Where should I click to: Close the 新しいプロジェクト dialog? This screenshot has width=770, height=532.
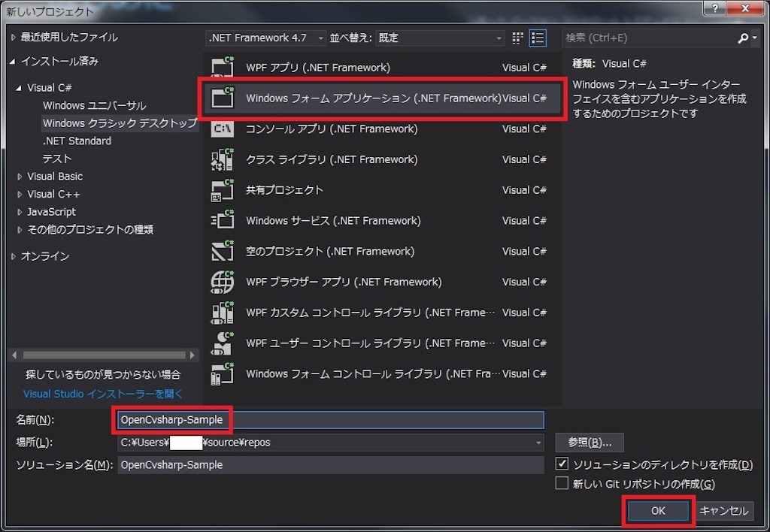click(x=745, y=8)
